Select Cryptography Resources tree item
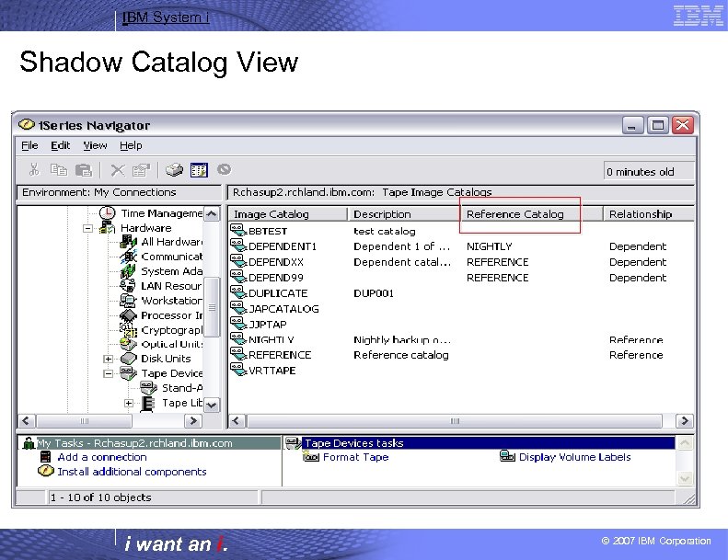Viewport: 728px width, 560px height. point(172,330)
